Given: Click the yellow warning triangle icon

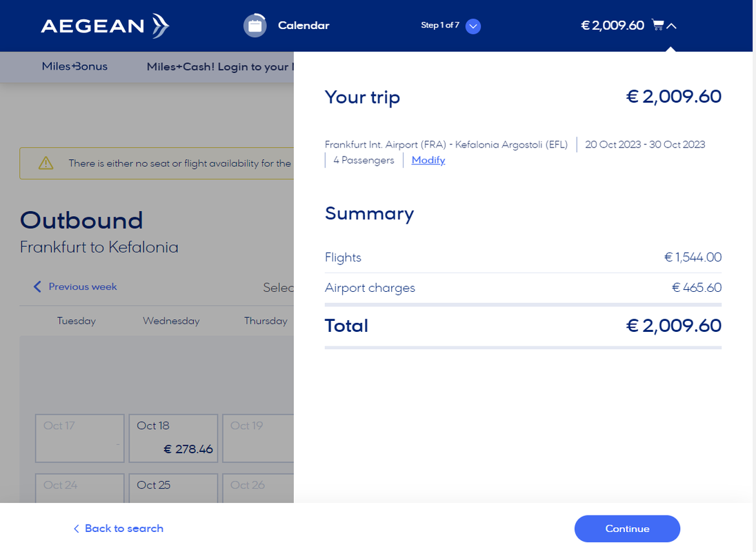Looking at the screenshot, I should tap(46, 164).
